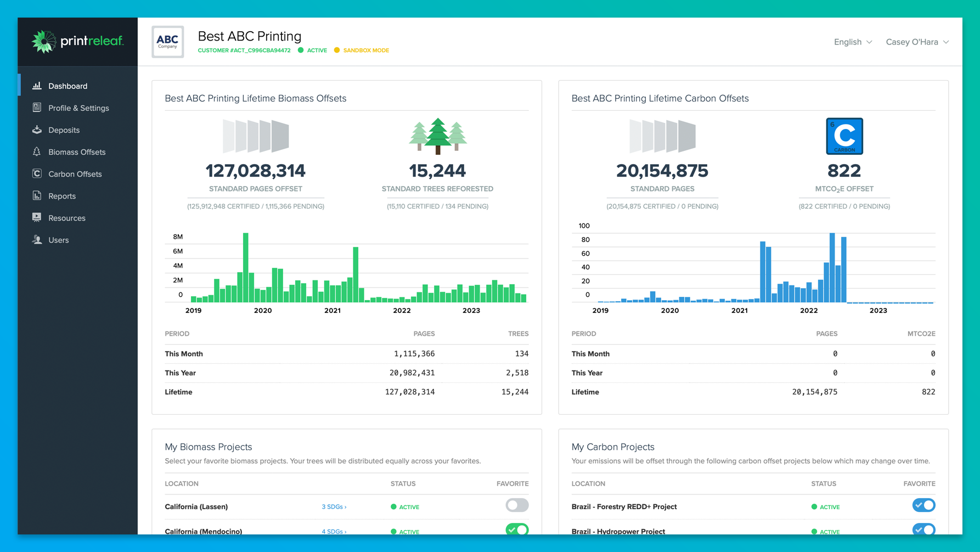Click the blue Carbon element icon
Screen dimensions: 980x552
point(844,136)
